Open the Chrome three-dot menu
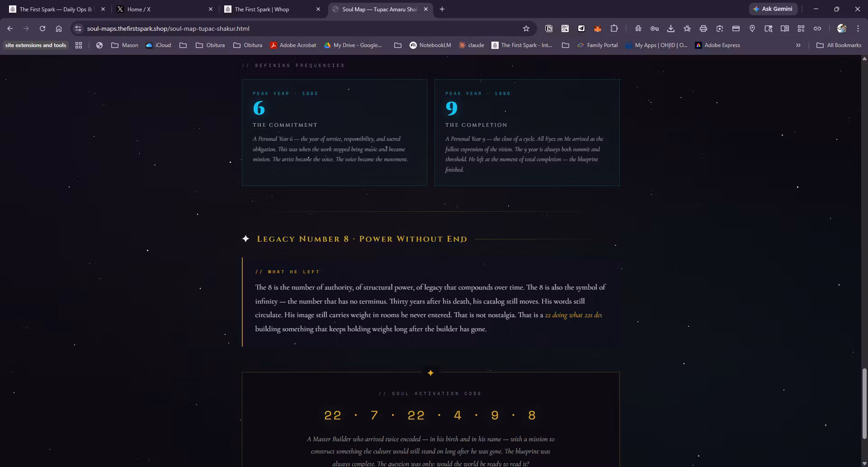This screenshot has height=467, width=868. tap(858, 29)
